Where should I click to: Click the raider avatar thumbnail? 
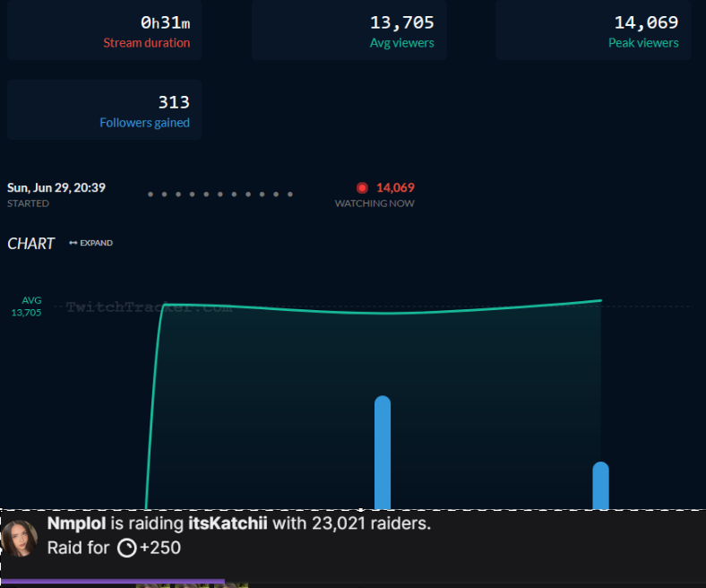[x=19, y=539]
